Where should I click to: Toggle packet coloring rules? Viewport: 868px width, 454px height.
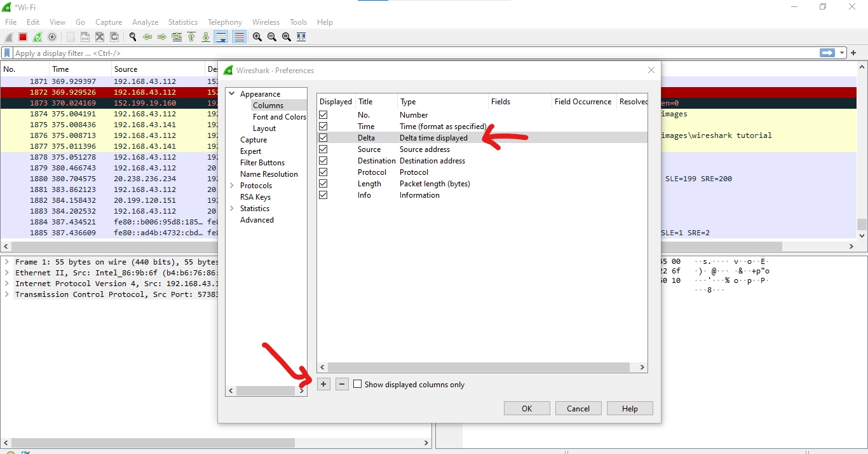pos(239,37)
